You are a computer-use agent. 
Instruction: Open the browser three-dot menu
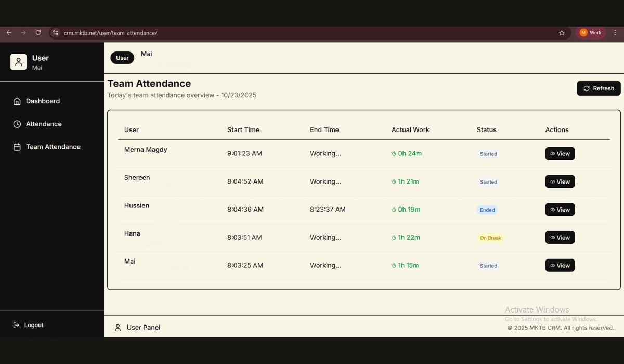615,33
